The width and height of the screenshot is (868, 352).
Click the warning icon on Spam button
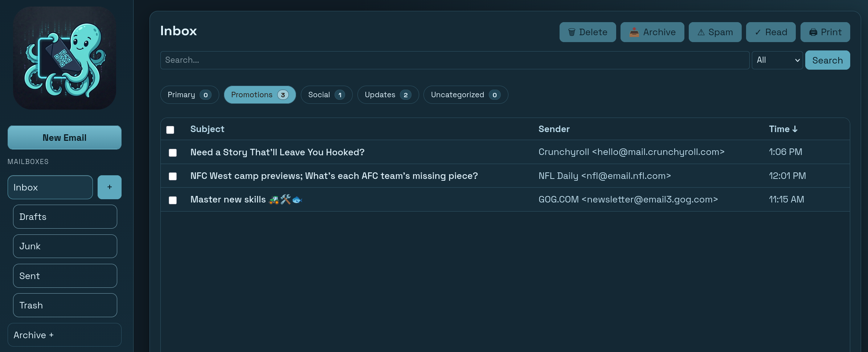tap(701, 32)
